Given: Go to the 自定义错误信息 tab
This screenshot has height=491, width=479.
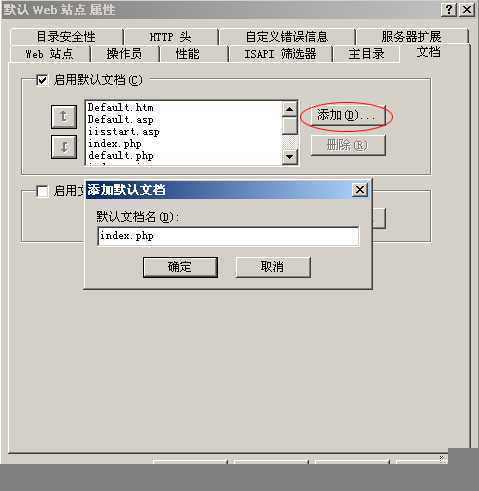Looking at the screenshot, I should tap(287, 37).
